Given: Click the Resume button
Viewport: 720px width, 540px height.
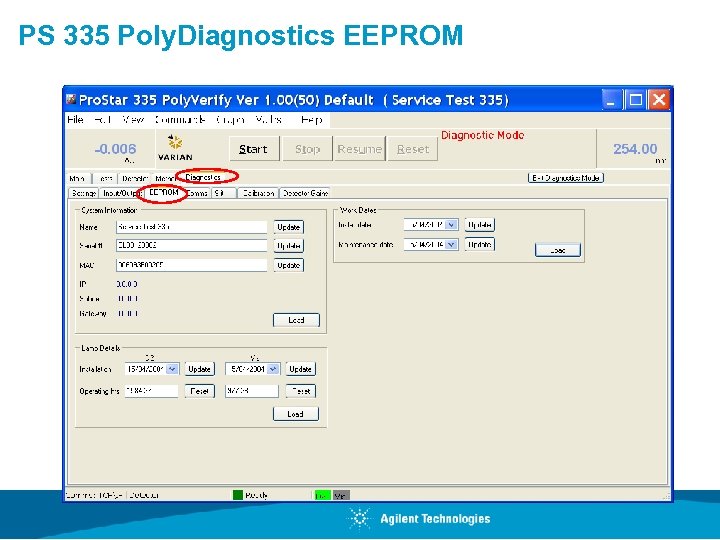Looking at the screenshot, I should tap(360, 149).
